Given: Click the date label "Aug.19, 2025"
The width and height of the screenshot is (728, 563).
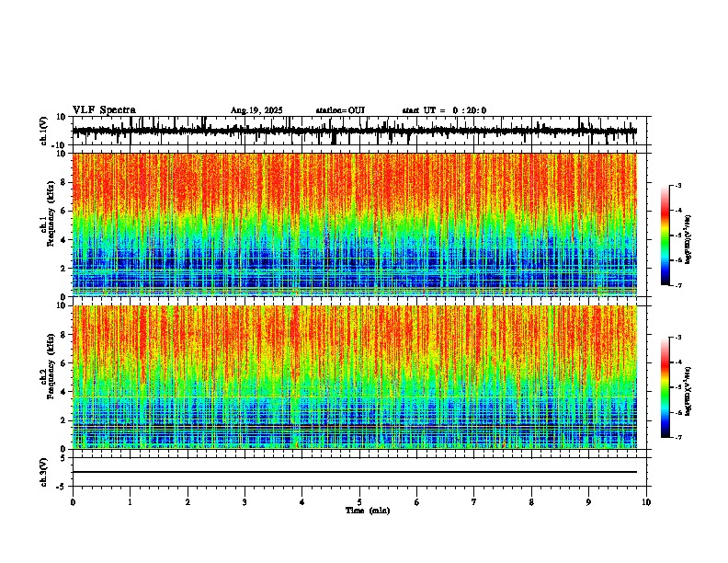Looking at the screenshot, I should point(256,110).
